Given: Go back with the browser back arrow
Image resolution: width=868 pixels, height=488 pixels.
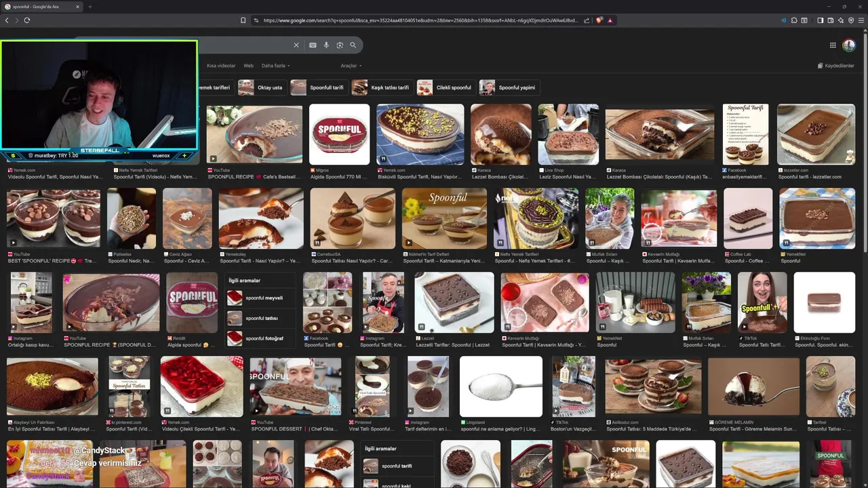Looking at the screenshot, I should click(x=7, y=20).
